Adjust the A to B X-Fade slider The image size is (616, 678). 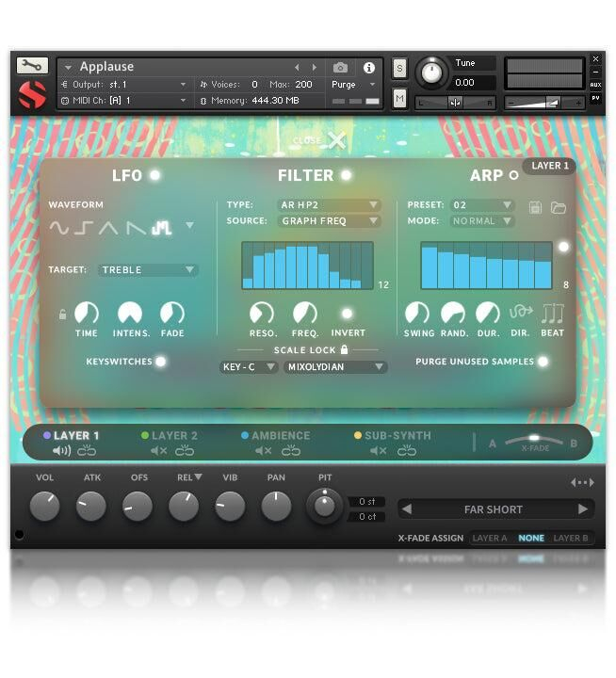click(x=534, y=440)
